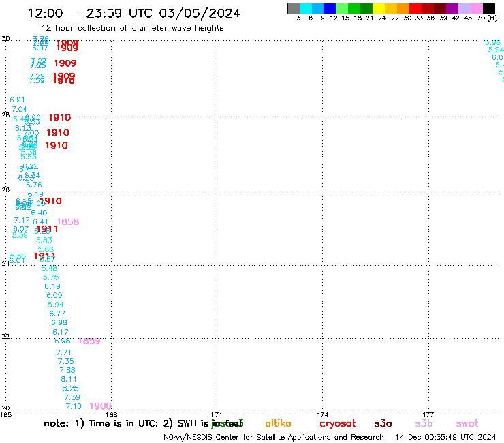Click the 22 latitude axis label
This screenshot has width=504, height=443.
(5, 336)
